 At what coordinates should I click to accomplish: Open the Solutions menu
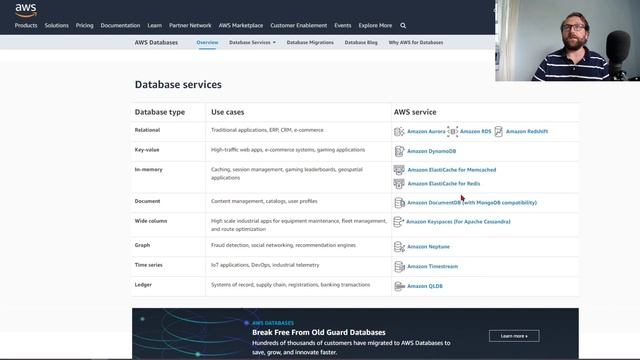(56, 25)
